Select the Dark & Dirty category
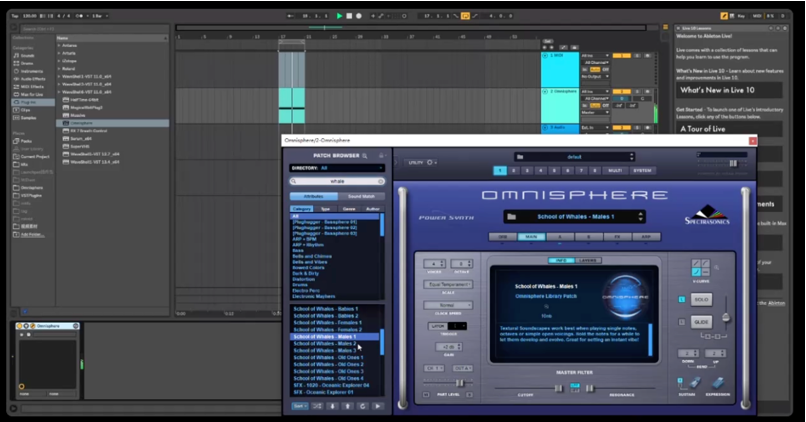The image size is (806, 422). pyautogui.click(x=306, y=273)
